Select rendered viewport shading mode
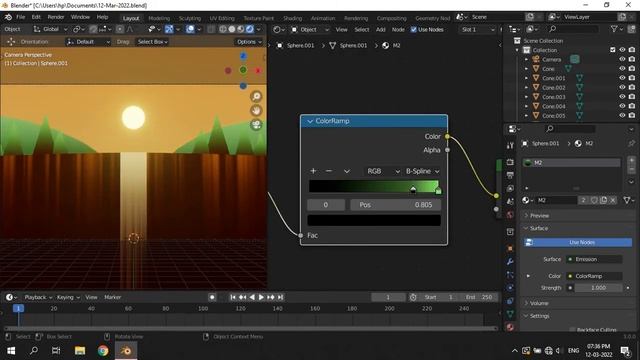640x360 pixels. tap(250, 29)
